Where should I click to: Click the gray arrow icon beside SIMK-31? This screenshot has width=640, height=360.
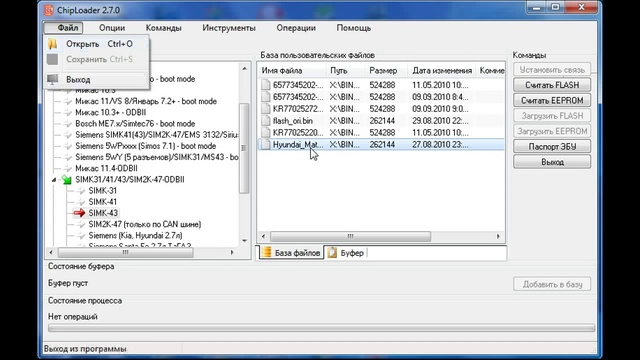point(81,191)
